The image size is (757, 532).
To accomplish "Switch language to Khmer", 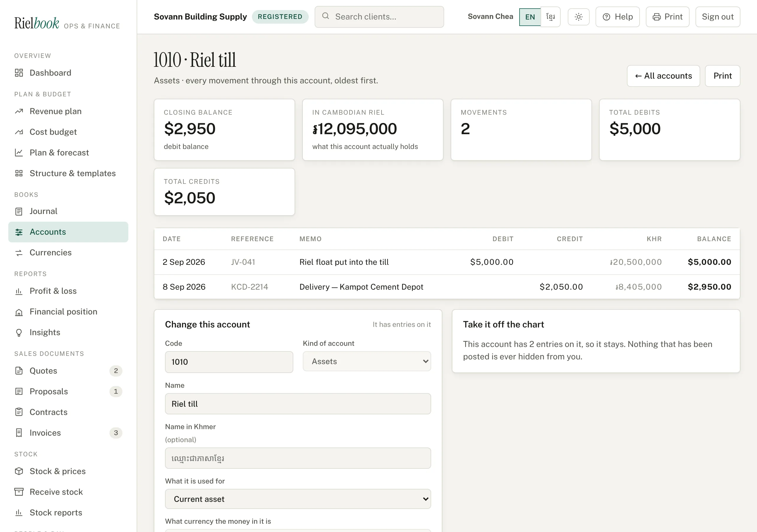I will (x=550, y=17).
